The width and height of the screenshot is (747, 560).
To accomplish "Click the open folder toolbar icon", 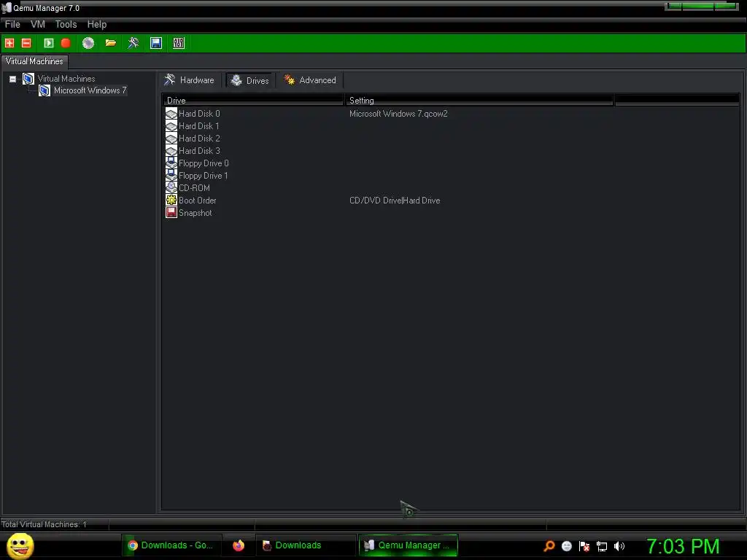I will 111,43.
